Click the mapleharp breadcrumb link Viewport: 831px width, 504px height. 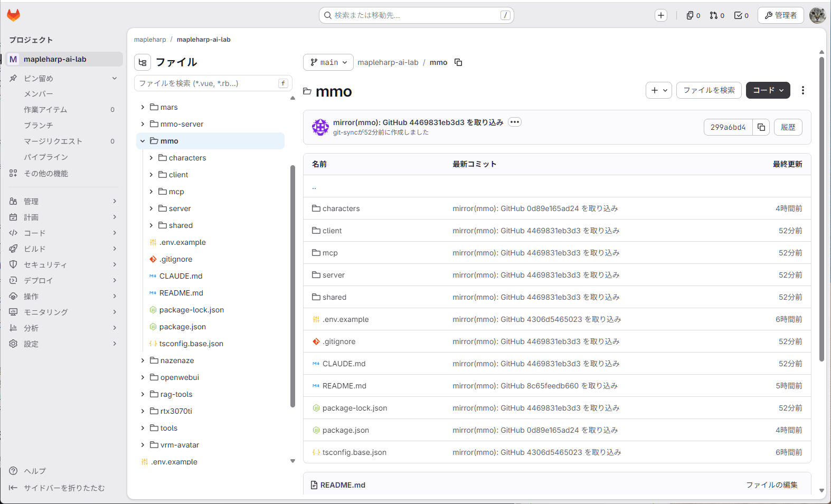[150, 40]
